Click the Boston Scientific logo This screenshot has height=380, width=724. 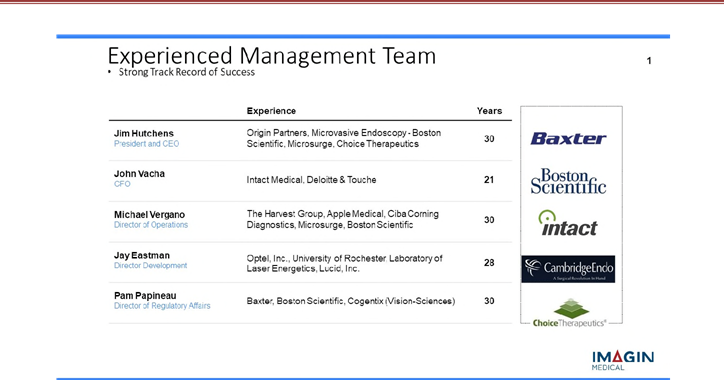568,181
